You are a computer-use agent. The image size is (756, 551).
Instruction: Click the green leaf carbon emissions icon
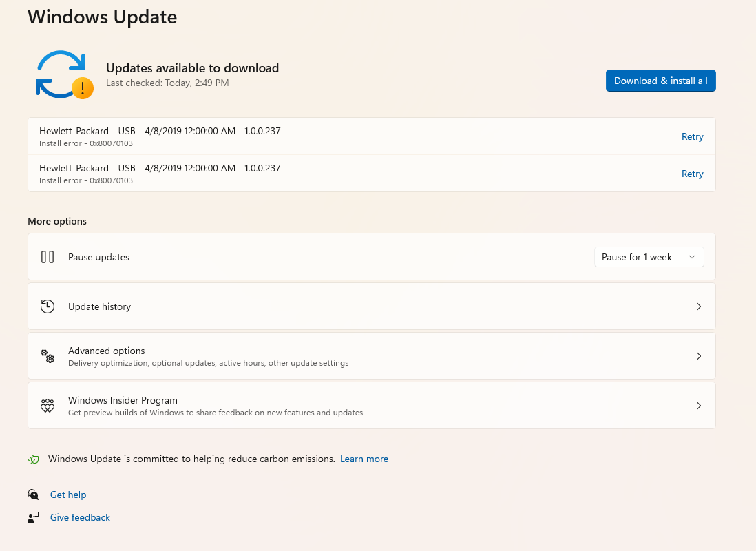(x=33, y=459)
